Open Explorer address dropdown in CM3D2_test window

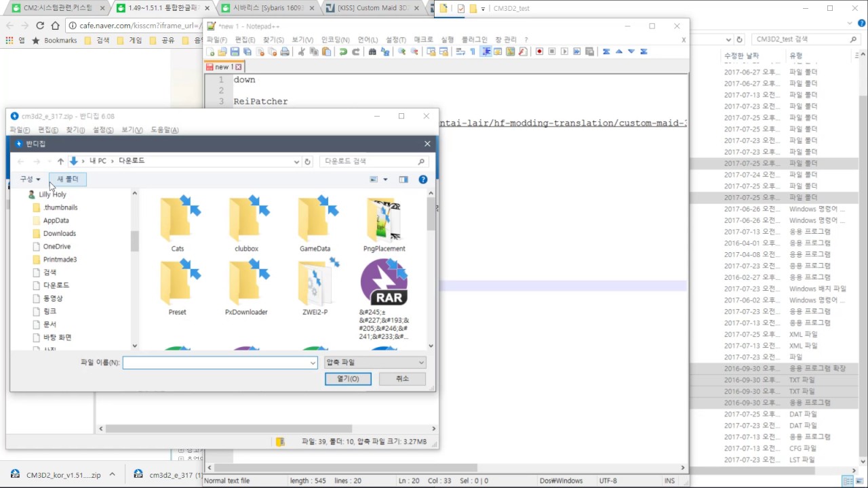click(x=728, y=39)
